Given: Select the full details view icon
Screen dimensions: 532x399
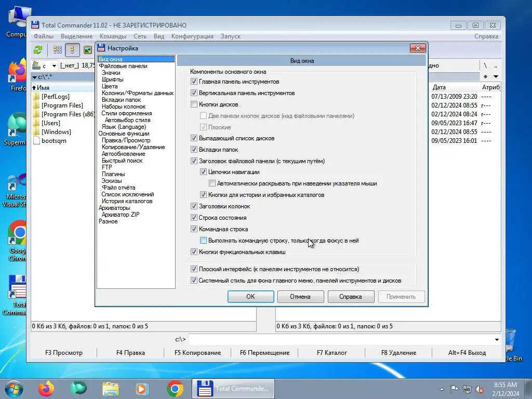Looking at the screenshot, I should pyautogui.click(x=72, y=50).
